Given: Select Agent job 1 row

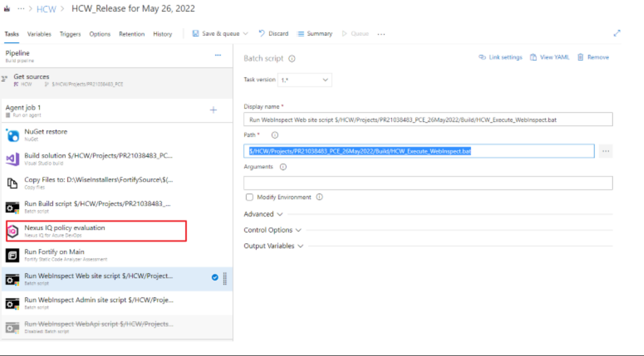Looking at the screenshot, I should point(117,111).
